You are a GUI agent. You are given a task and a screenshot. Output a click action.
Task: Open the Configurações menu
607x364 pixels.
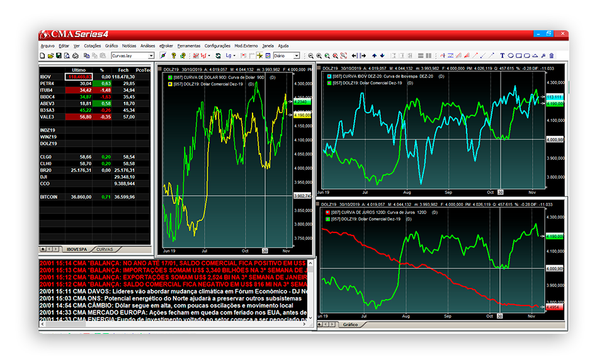point(217,46)
